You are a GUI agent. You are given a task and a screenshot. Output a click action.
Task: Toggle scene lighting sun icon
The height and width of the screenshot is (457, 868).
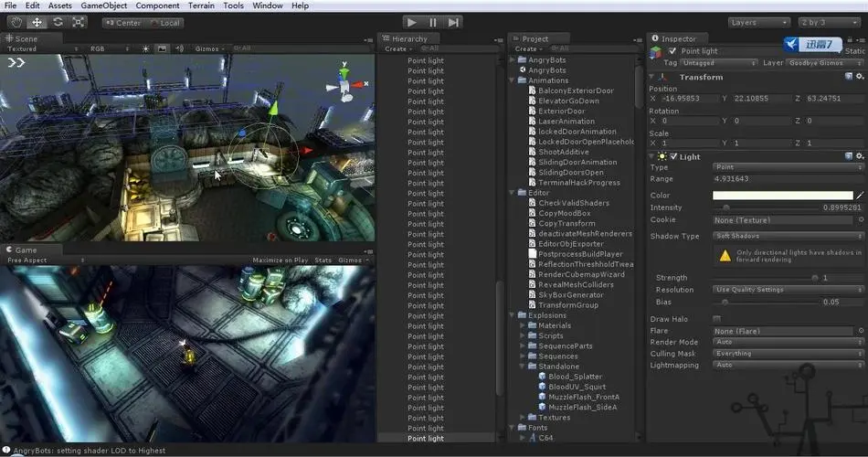[x=145, y=48]
